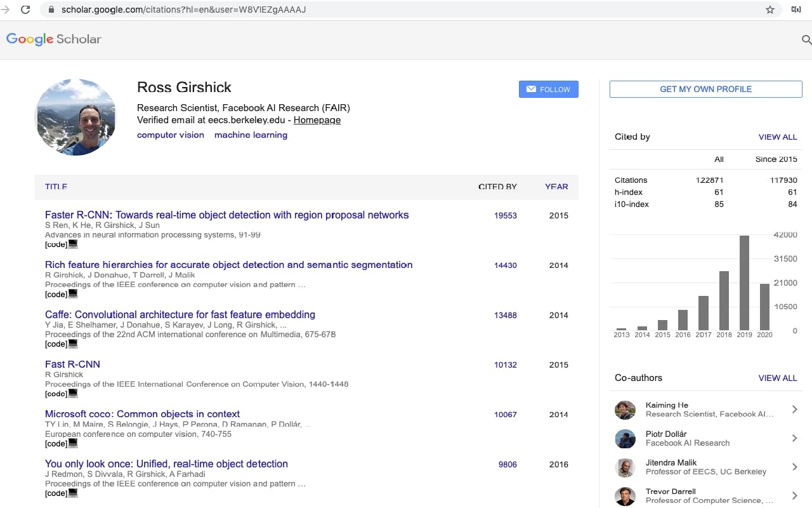Screen dimensions: 812x508
Task: Reload the page with the browser refresh icon
Action: pyautogui.click(x=25, y=10)
